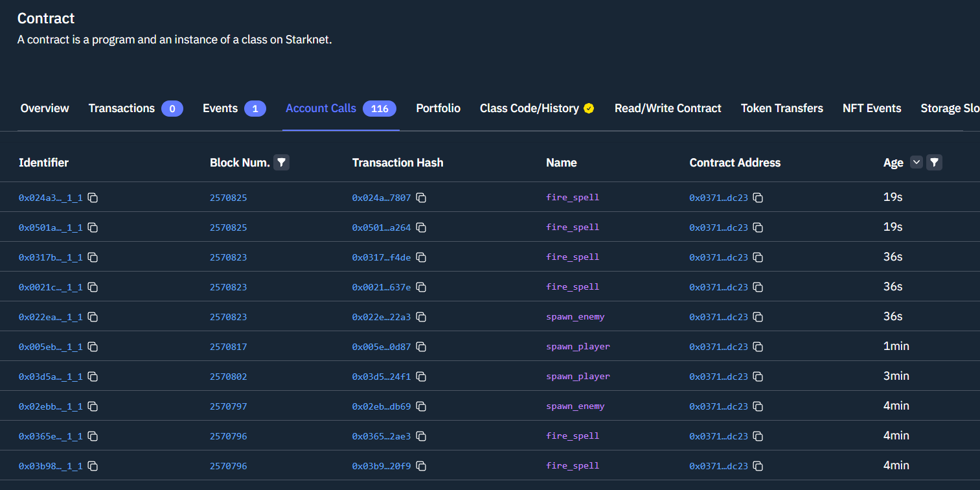This screenshot has width=980, height=490.
Task: Expand the Age format dropdown chevron
Action: [916, 163]
